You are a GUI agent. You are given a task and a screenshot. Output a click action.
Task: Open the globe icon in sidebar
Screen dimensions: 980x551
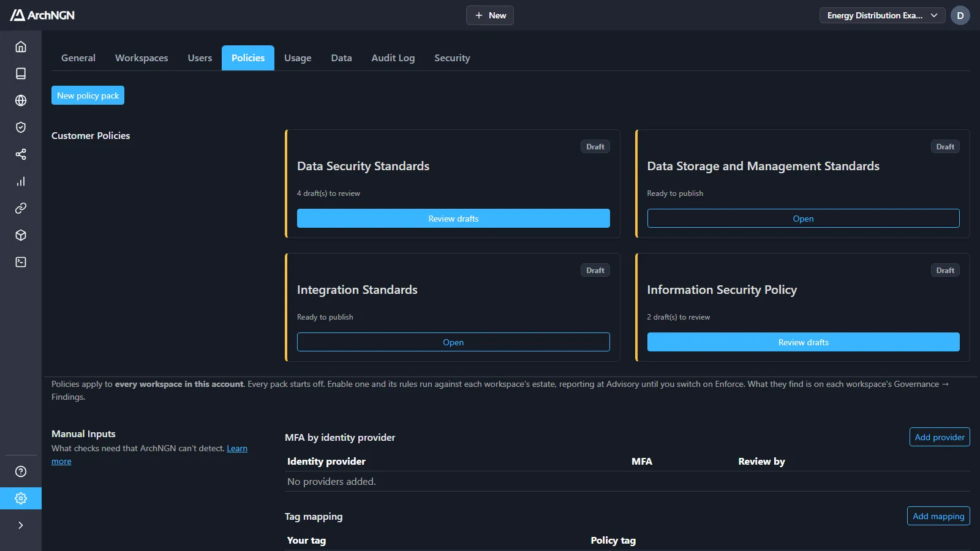click(21, 100)
